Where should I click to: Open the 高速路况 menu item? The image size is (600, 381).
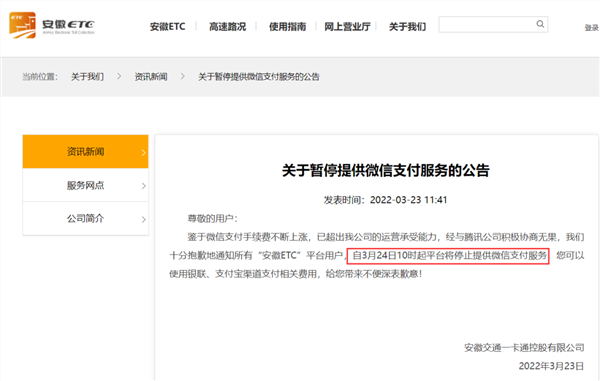[x=227, y=27]
